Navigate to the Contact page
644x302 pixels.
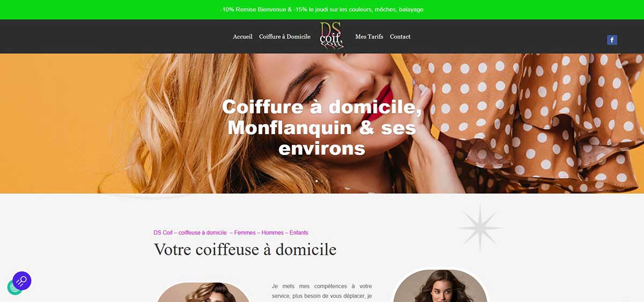point(400,36)
